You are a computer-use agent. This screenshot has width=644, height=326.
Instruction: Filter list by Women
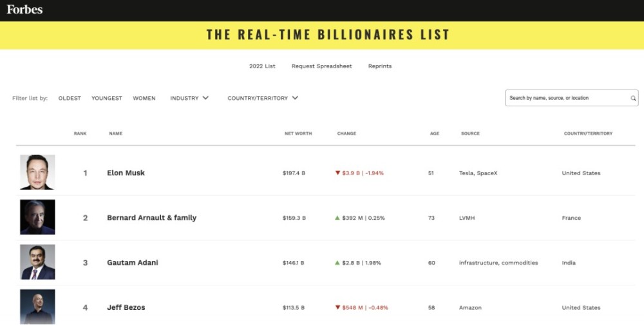pos(144,99)
